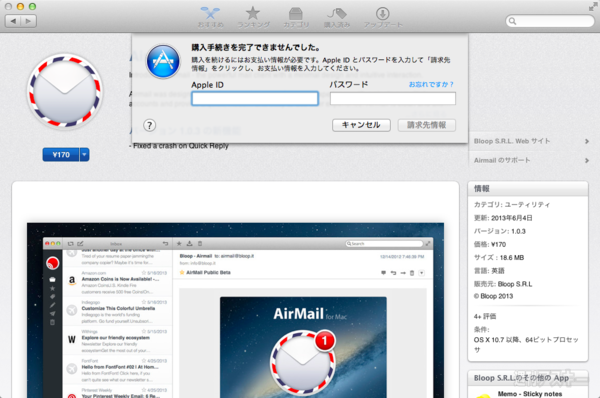Click the 請求先情報 button
600x398 pixels.
[427, 125]
